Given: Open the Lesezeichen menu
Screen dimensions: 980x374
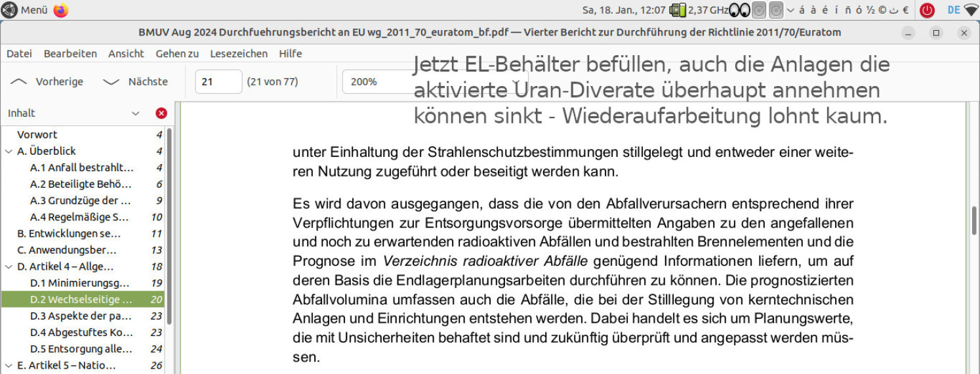Looking at the screenshot, I should (x=238, y=54).
